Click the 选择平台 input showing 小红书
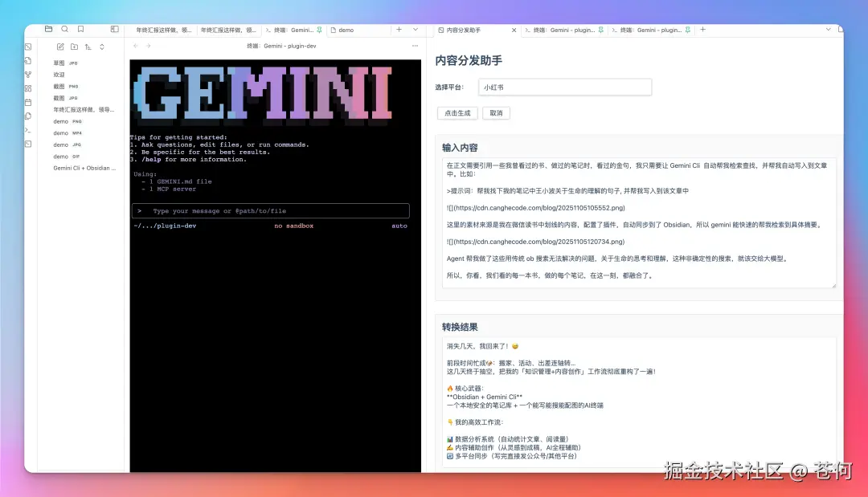The image size is (868, 497). tap(565, 87)
